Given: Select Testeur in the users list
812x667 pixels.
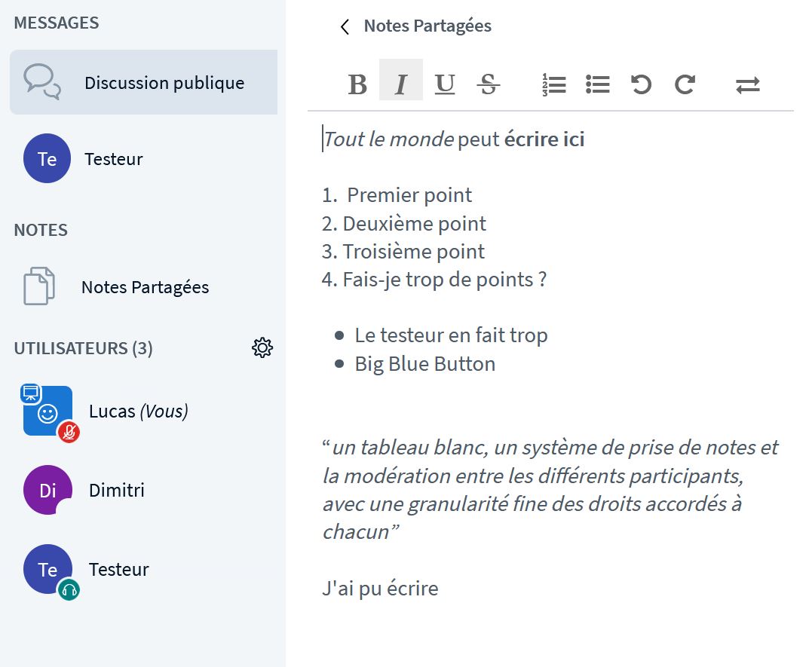Looking at the screenshot, I should pyautogui.click(x=118, y=569).
